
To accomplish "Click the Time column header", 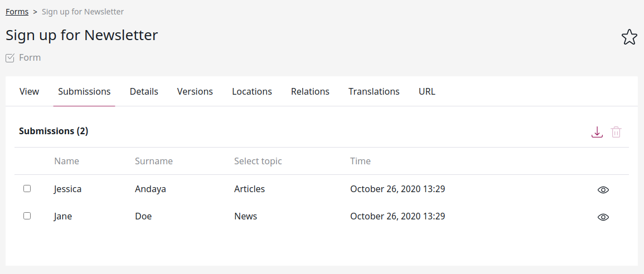I will [x=360, y=161].
